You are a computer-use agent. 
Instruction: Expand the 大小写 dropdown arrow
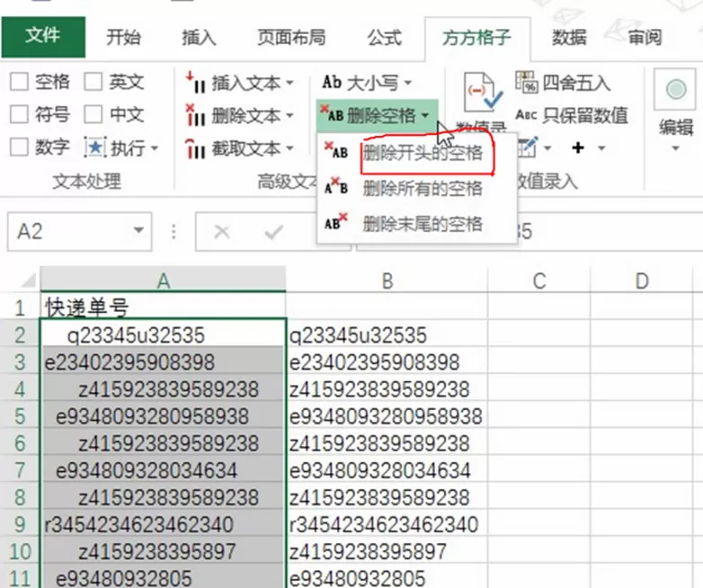click(x=407, y=83)
